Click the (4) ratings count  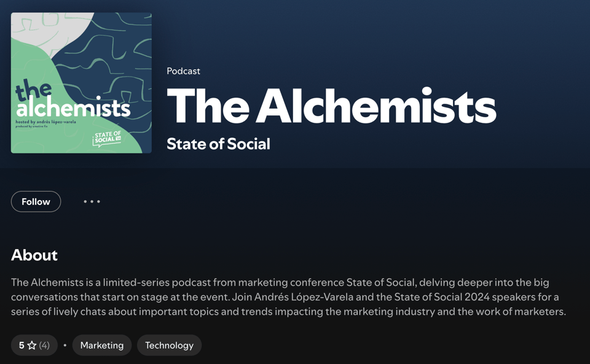(x=44, y=345)
